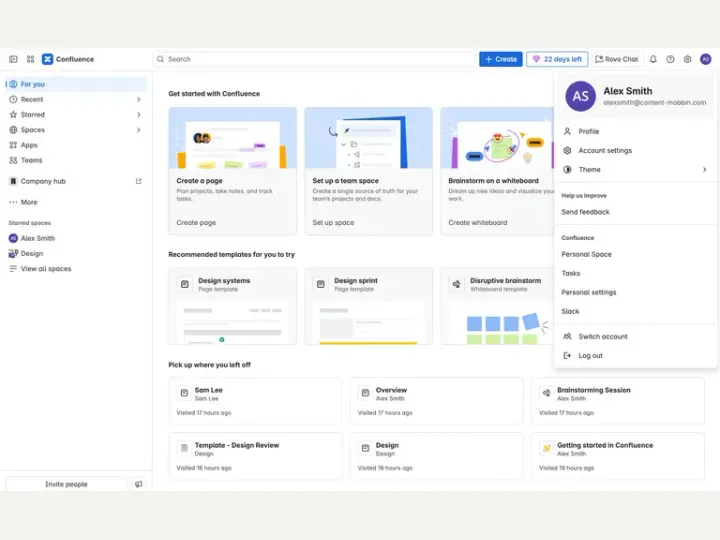The image size is (720, 540).
Task: Open Personal settings from profile menu
Action: [588, 292]
